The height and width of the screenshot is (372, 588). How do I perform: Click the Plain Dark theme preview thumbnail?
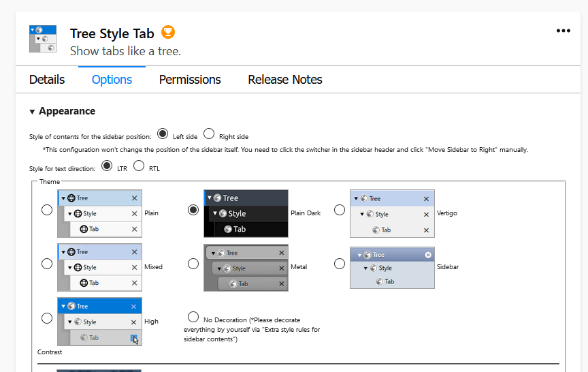[246, 213]
